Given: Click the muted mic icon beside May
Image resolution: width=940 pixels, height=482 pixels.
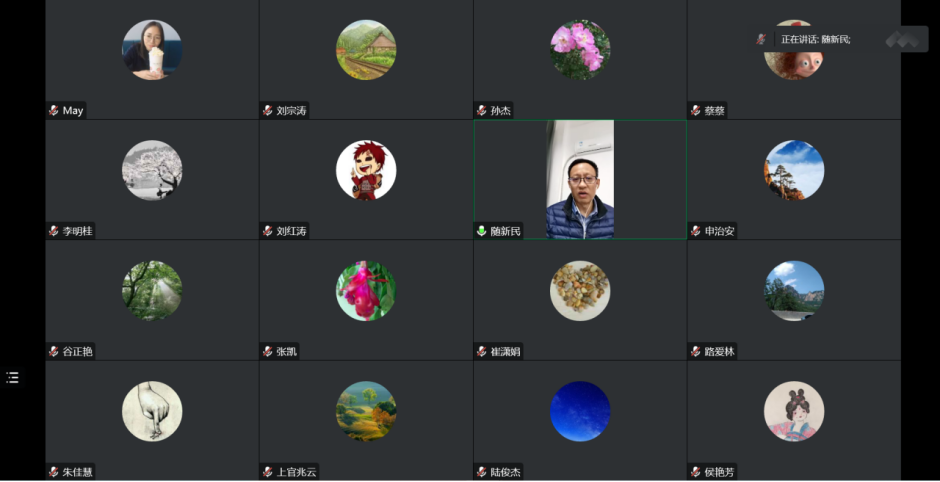Looking at the screenshot, I should (x=54, y=110).
